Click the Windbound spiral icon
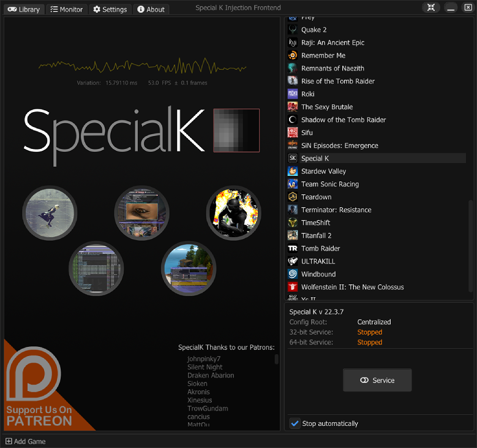Screen dimensions: 477x448 [x=293, y=274]
